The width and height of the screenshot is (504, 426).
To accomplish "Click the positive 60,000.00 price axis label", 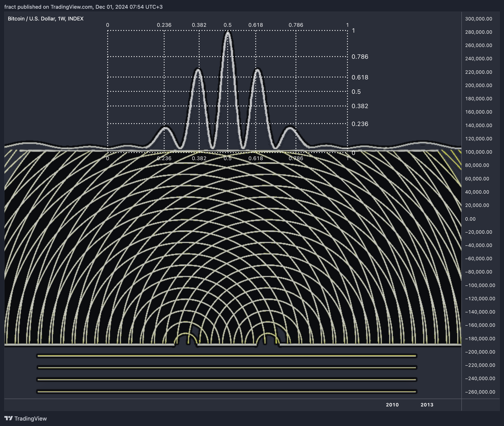I will pos(477,179).
